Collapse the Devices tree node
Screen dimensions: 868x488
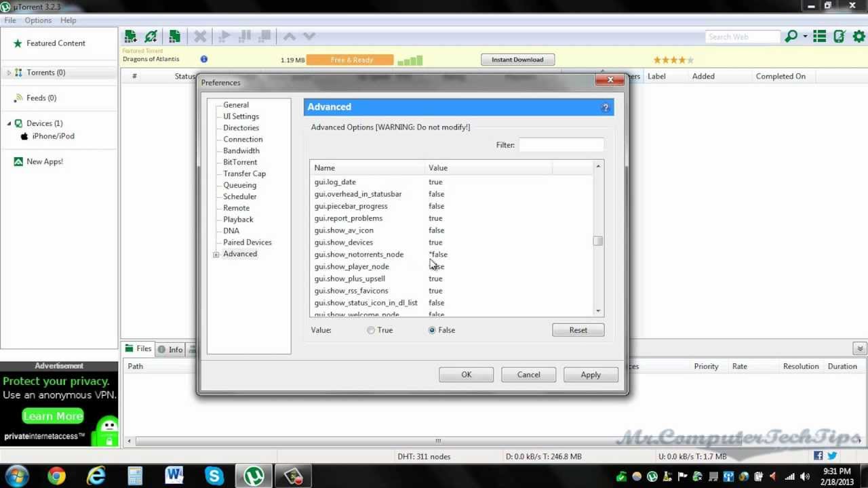9,123
